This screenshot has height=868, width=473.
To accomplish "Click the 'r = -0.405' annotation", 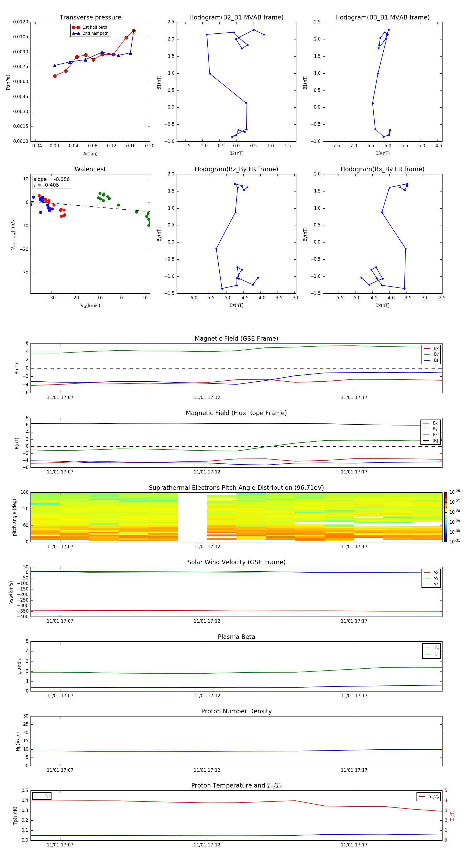I will 47,185.
